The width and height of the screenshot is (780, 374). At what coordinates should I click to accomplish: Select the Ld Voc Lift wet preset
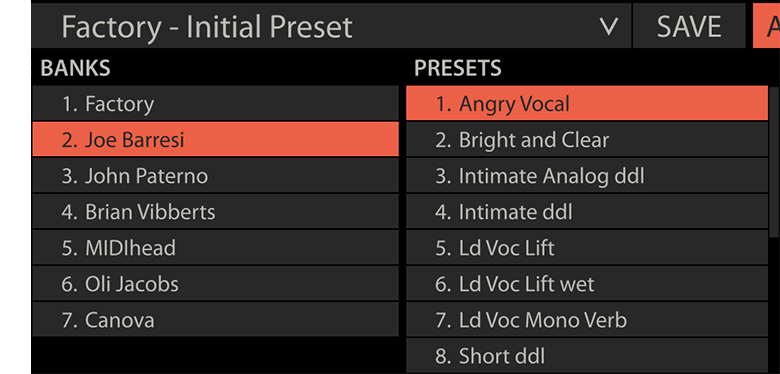coord(587,283)
